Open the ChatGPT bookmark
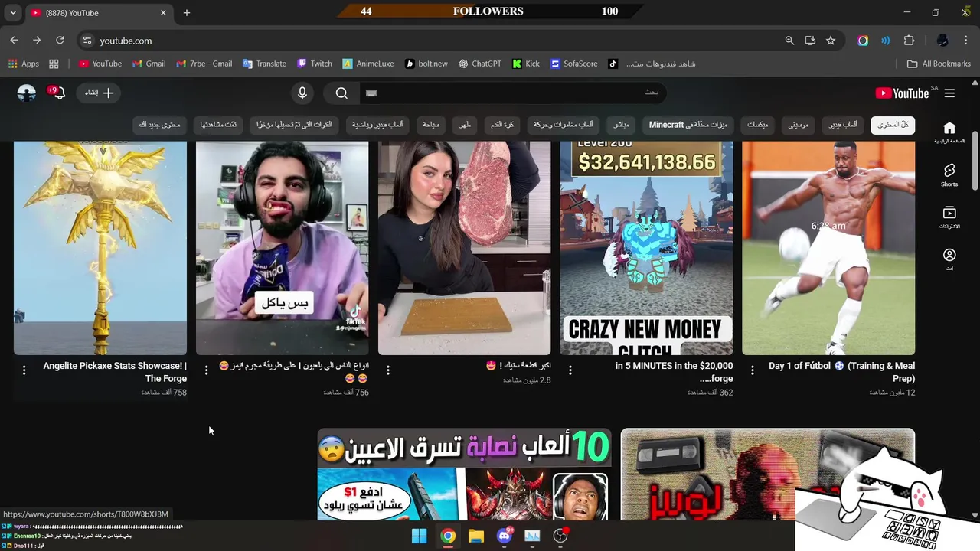 [480, 64]
